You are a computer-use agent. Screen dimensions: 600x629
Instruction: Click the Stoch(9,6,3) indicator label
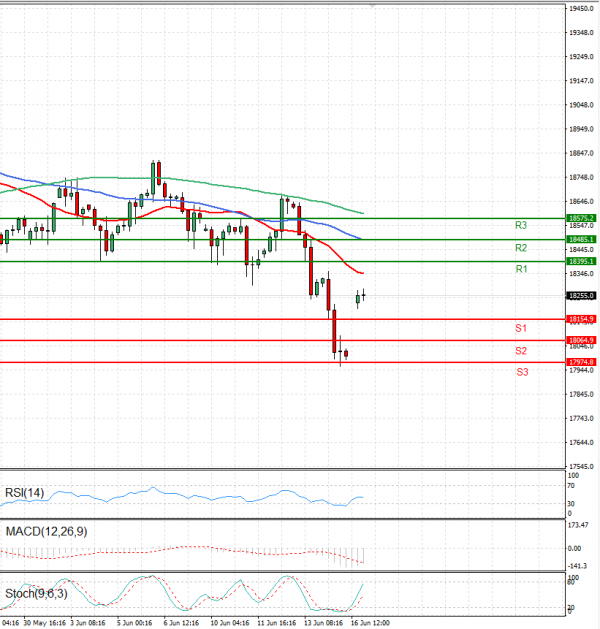point(36,593)
